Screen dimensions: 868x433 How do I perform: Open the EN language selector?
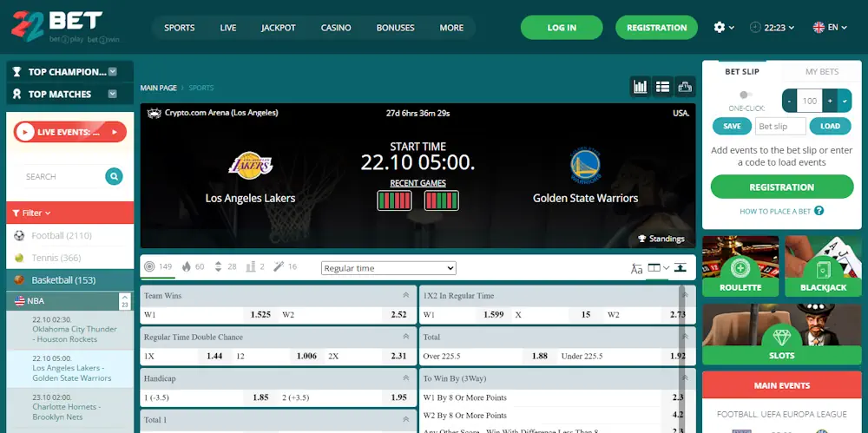pyautogui.click(x=830, y=28)
